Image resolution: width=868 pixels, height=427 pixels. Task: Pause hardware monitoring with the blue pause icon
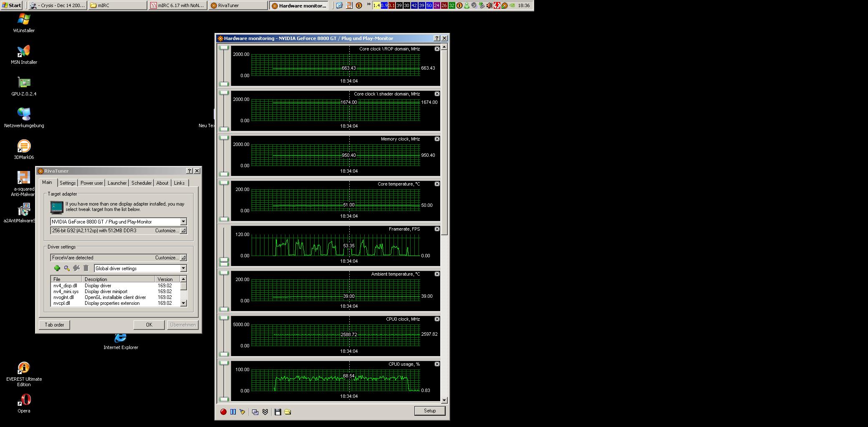click(x=233, y=412)
